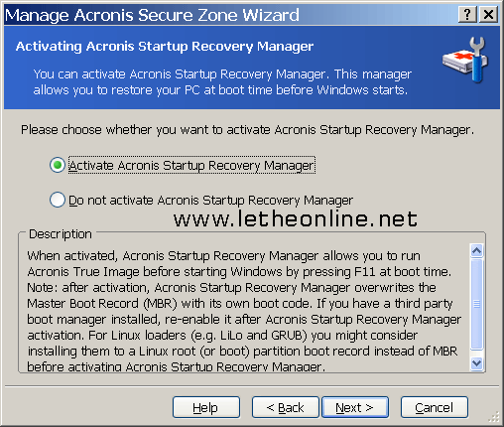Click the 'Activate Acronis Startup Recovery Manager' option label
The image size is (504, 427).
(191, 165)
